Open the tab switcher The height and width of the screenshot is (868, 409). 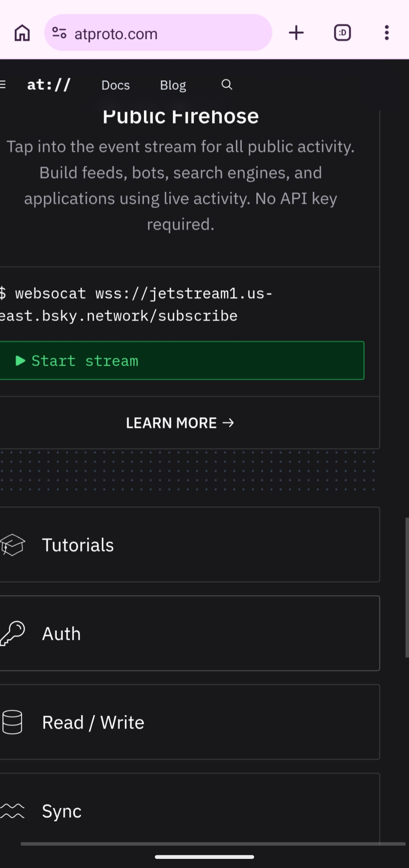pyautogui.click(x=342, y=33)
